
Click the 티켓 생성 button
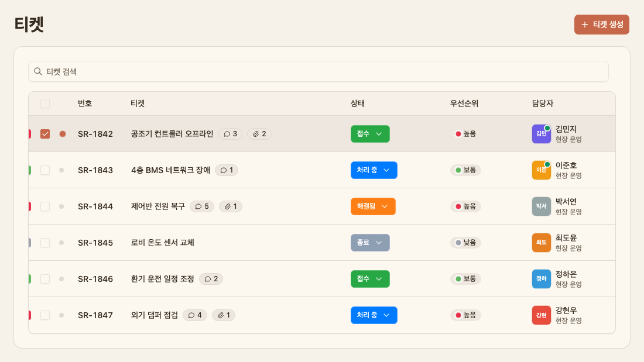(601, 25)
